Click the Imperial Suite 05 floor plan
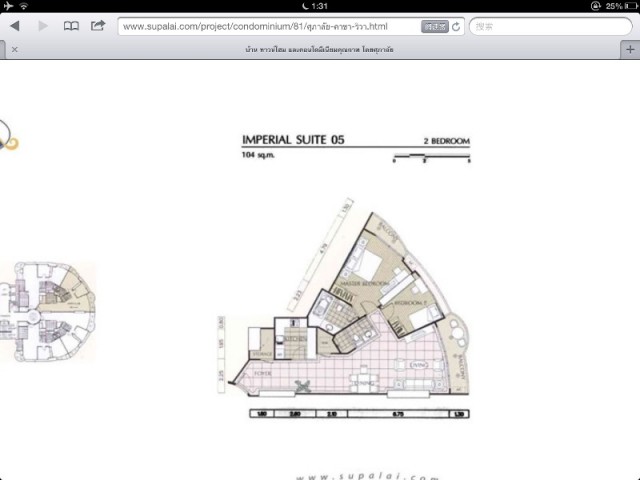Image resolution: width=640 pixels, height=480 pixels. pos(344,309)
